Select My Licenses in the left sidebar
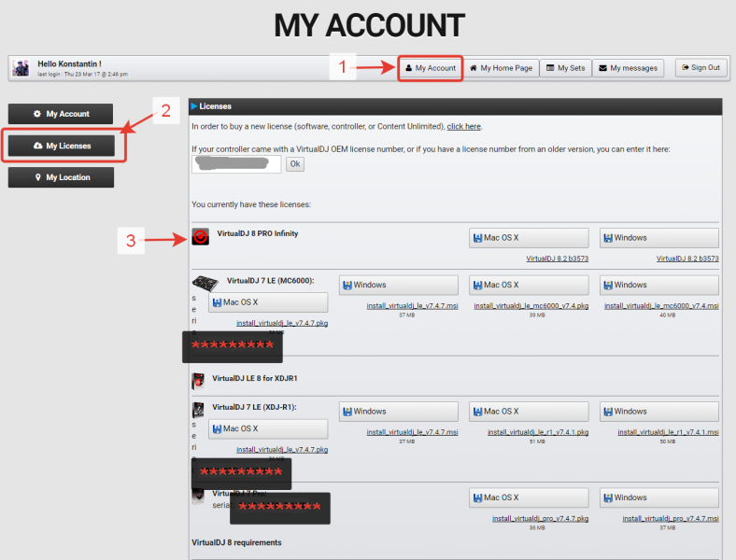 (61, 146)
